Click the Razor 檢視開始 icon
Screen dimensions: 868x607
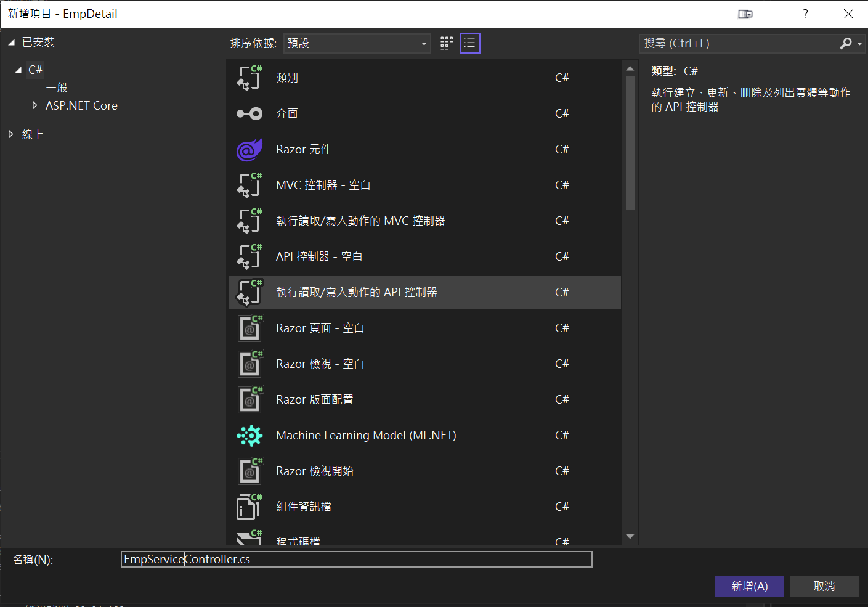pyautogui.click(x=249, y=471)
